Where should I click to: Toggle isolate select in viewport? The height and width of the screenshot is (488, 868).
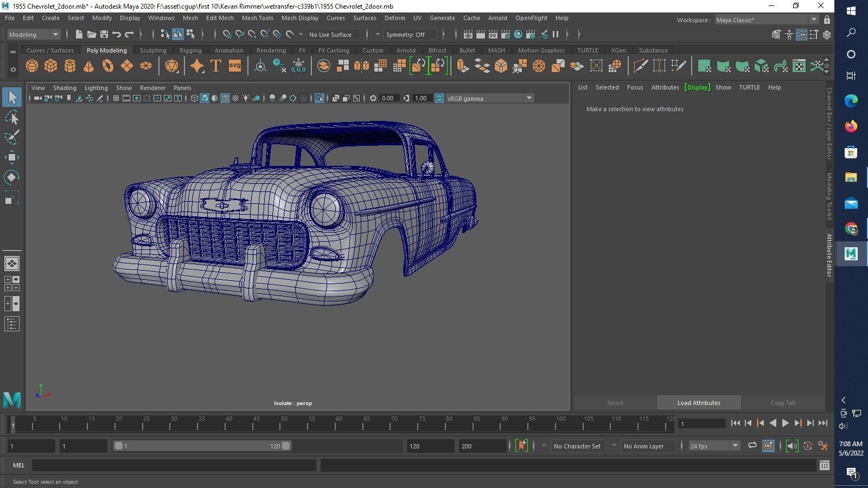coord(319,98)
